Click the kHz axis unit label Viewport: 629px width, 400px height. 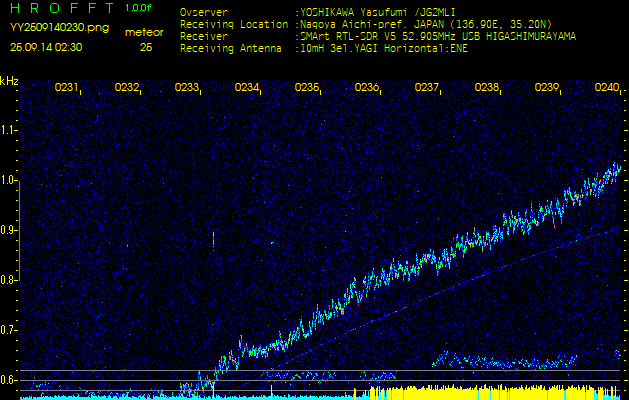[x=9, y=80]
